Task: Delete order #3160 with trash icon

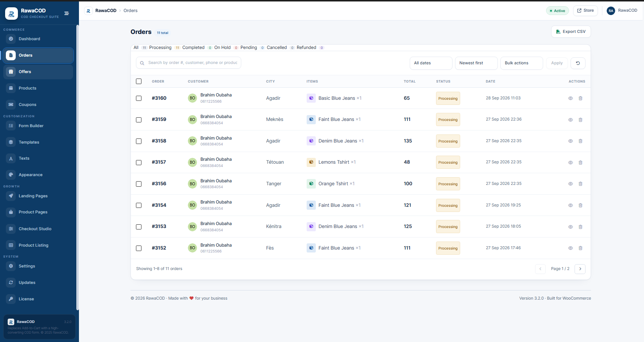Action: (580, 98)
